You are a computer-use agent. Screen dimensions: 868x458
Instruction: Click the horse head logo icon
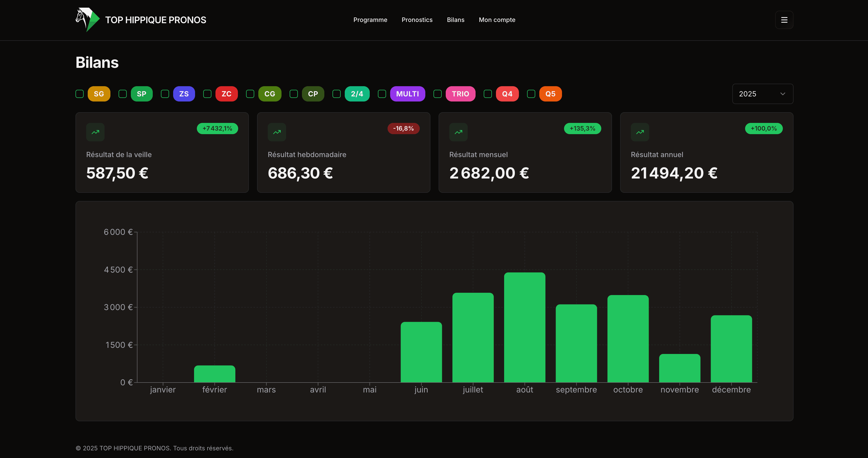87,20
